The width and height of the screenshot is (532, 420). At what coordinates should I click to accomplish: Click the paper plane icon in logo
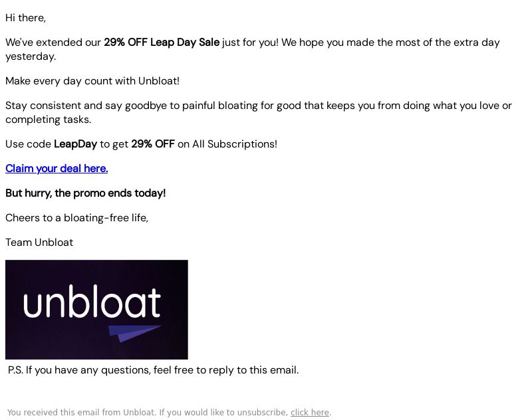[x=134, y=334]
